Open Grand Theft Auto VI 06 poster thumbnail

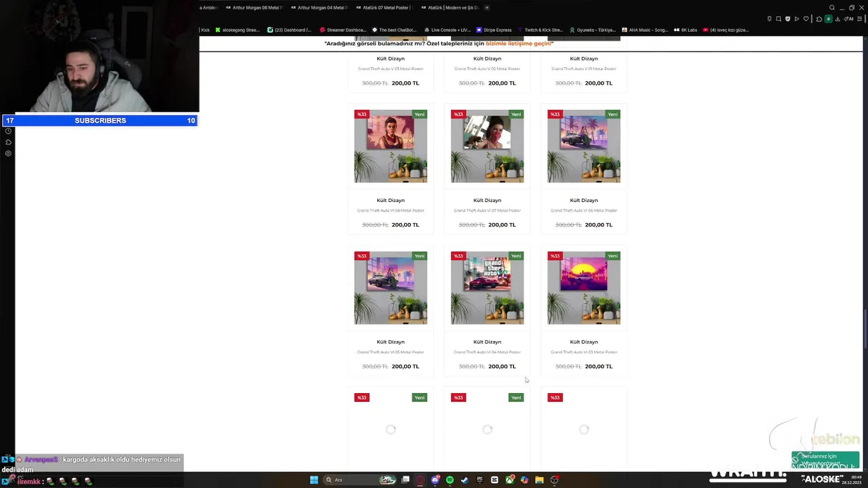(584, 146)
